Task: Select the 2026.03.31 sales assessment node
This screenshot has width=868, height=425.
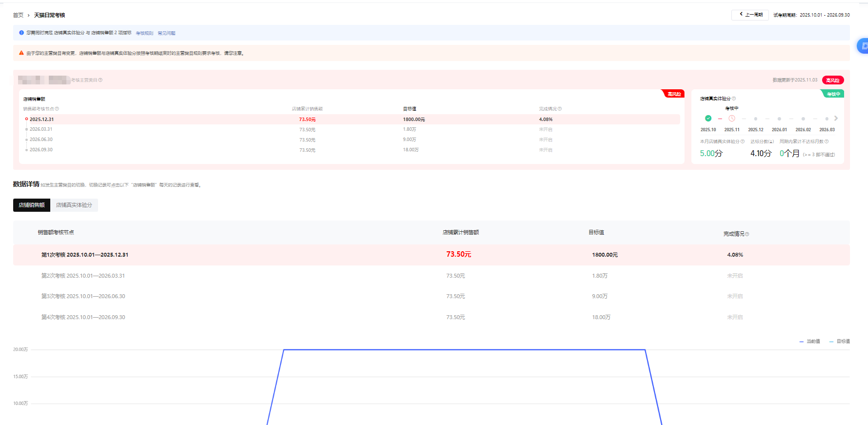Action: [x=40, y=129]
